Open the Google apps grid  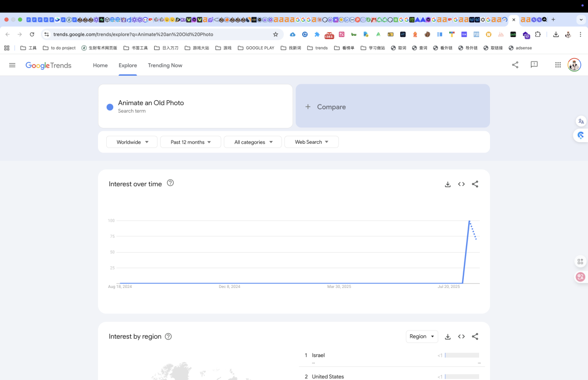558,65
